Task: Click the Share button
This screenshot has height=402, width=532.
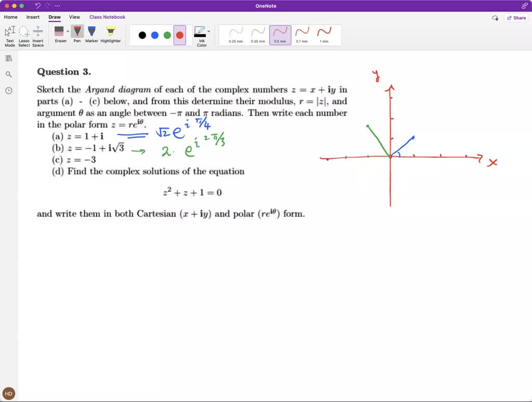Action: (516, 17)
